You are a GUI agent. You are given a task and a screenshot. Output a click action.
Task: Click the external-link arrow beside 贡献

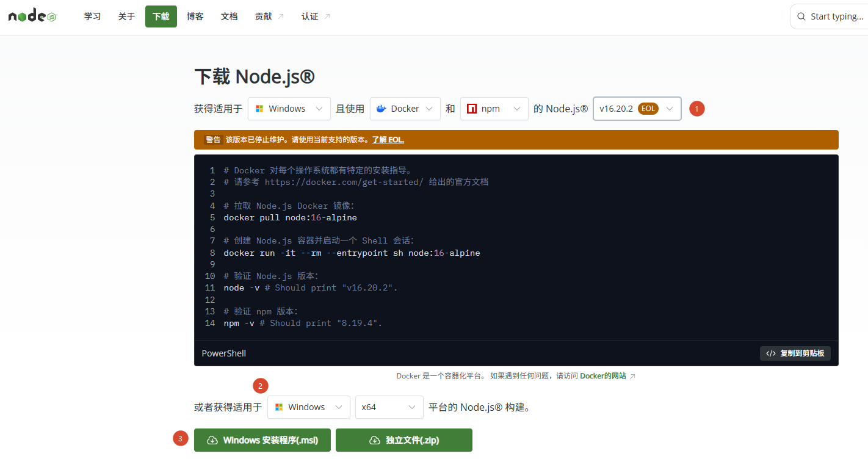coord(281,16)
